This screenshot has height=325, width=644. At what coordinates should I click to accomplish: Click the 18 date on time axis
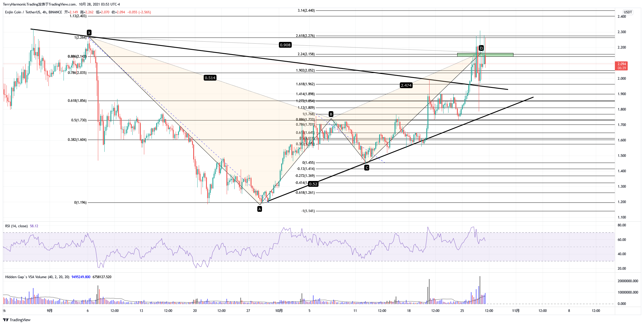pyautogui.click(x=409, y=311)
